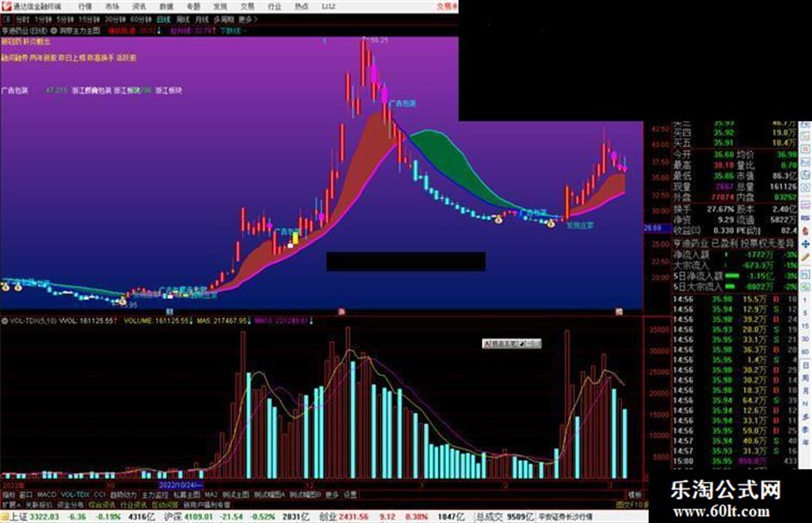Select the RSI icon in right sidebar
The image size is (812, 523).
point(805,219)
